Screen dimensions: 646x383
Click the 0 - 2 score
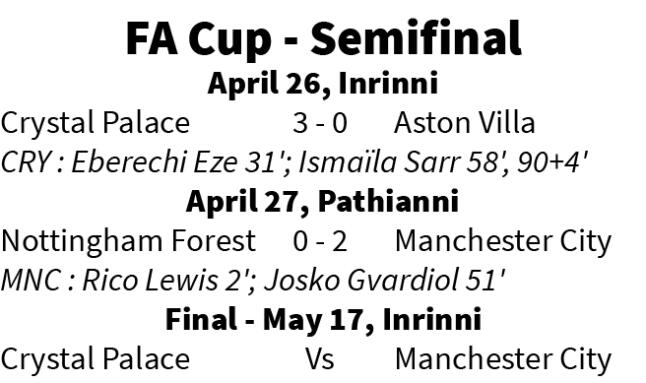tap(320, 241)
